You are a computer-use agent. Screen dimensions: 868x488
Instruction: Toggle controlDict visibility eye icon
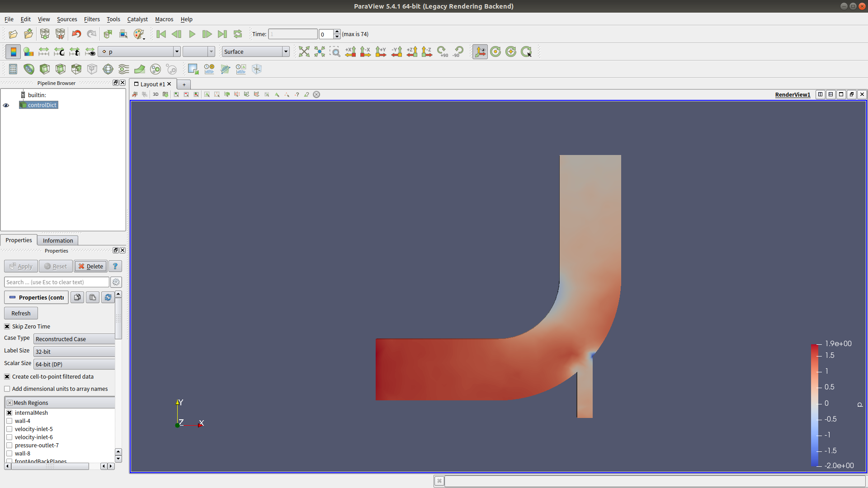6,105
